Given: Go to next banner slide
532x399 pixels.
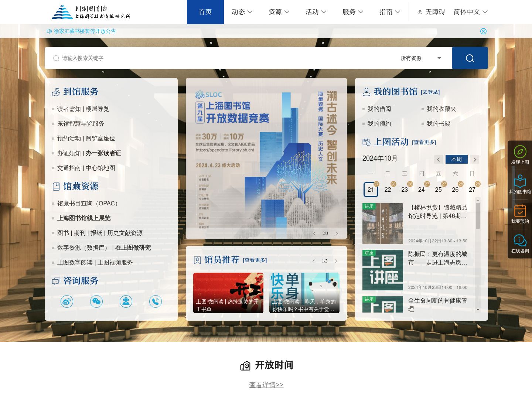Looking at the screenshot, I should 337,233.
